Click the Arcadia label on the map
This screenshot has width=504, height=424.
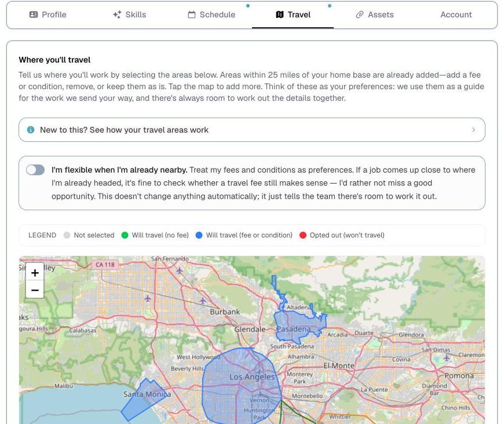coord(338,335)
